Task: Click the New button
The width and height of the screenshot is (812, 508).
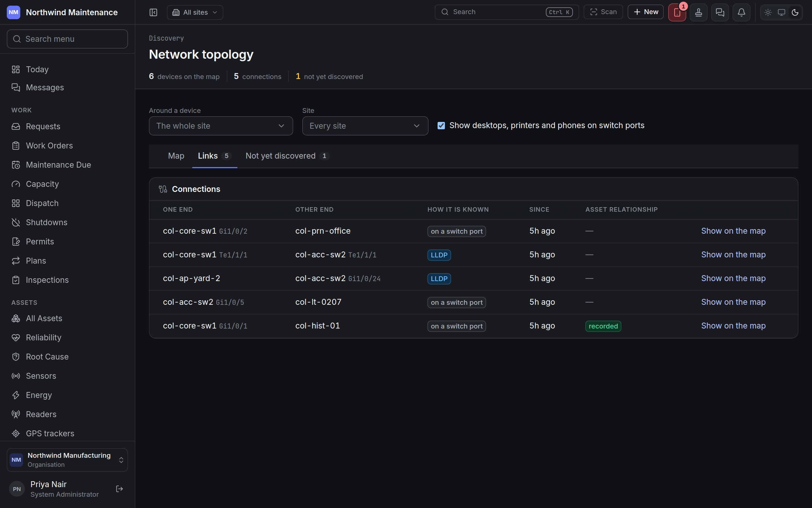Action: [645, 12]
